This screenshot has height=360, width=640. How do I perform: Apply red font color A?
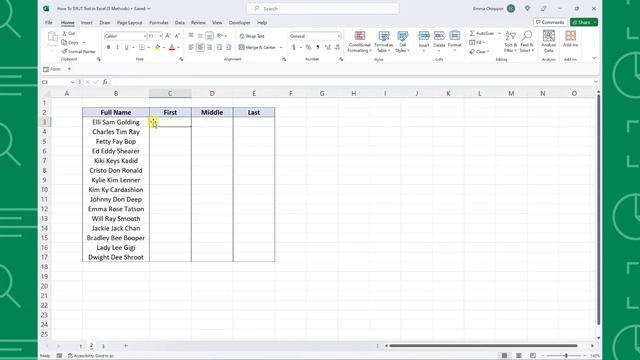point(172,47)
